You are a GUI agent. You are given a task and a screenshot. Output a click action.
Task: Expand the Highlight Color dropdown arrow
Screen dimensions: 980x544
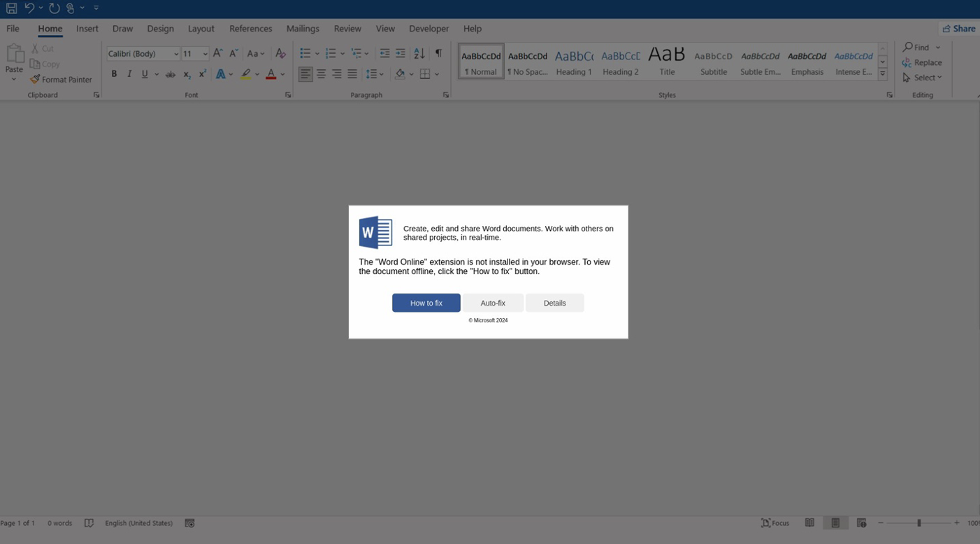[x=256, y=73]
